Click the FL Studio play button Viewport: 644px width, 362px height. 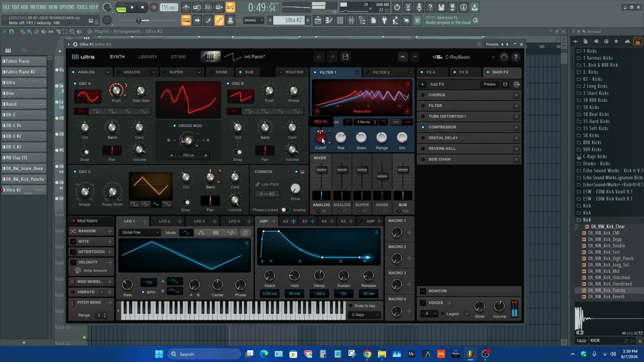132,8
